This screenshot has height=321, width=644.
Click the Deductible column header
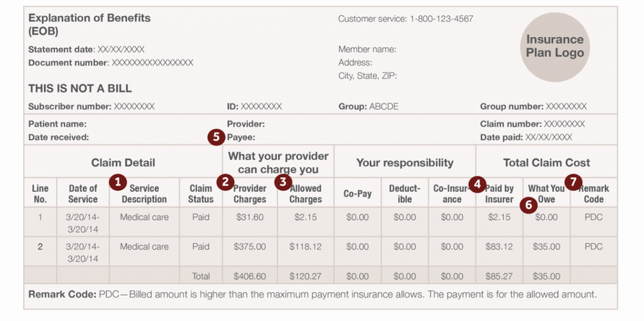(x=404, y=194)
